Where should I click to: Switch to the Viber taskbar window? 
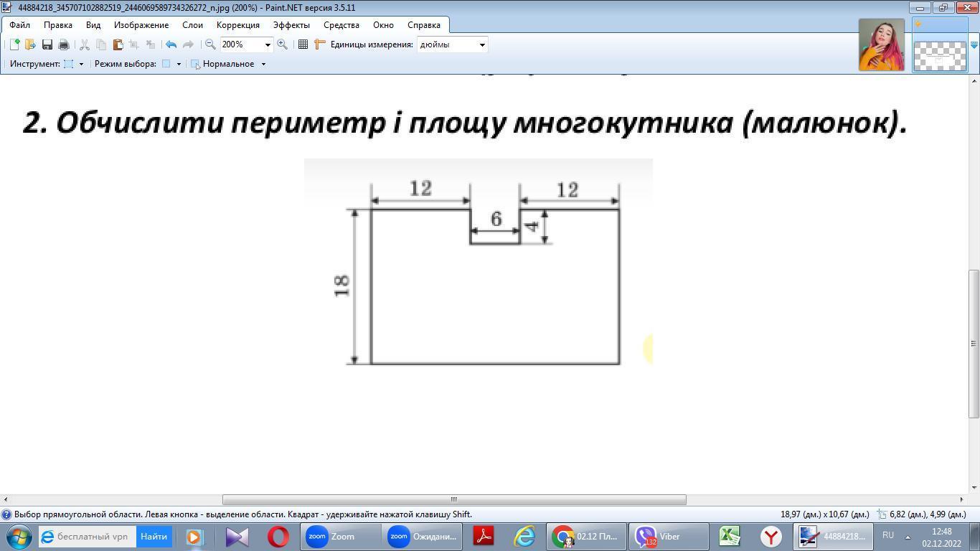669,537
